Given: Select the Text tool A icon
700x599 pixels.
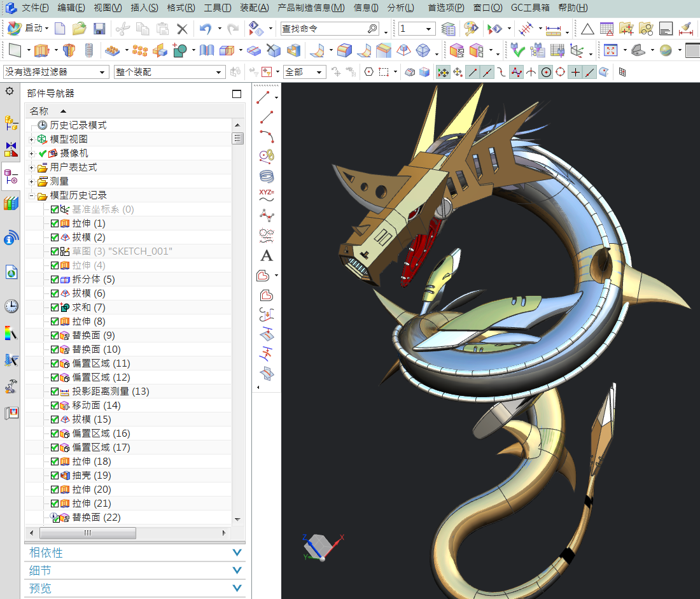Looking at the screenshot, I should [267, 255].
